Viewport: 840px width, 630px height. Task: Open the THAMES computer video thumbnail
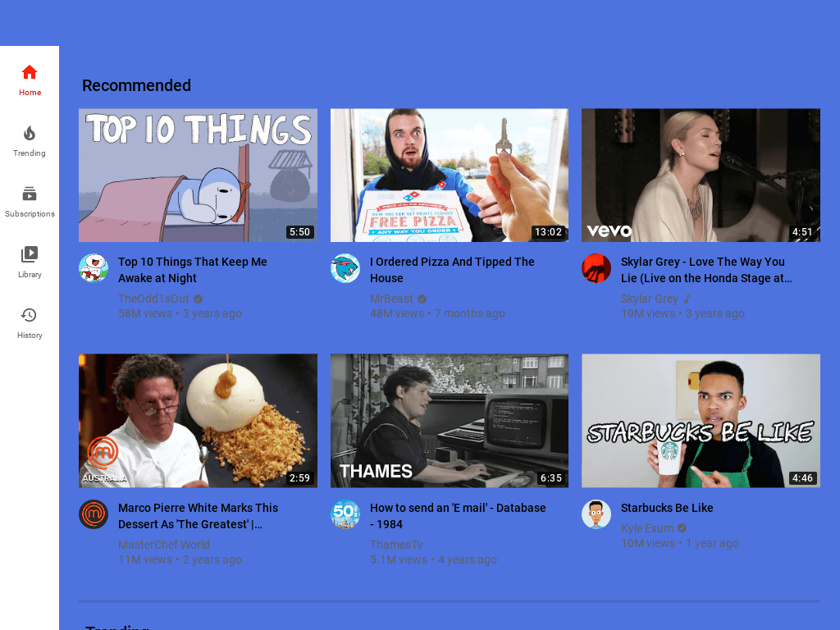(x=450, y=421)
